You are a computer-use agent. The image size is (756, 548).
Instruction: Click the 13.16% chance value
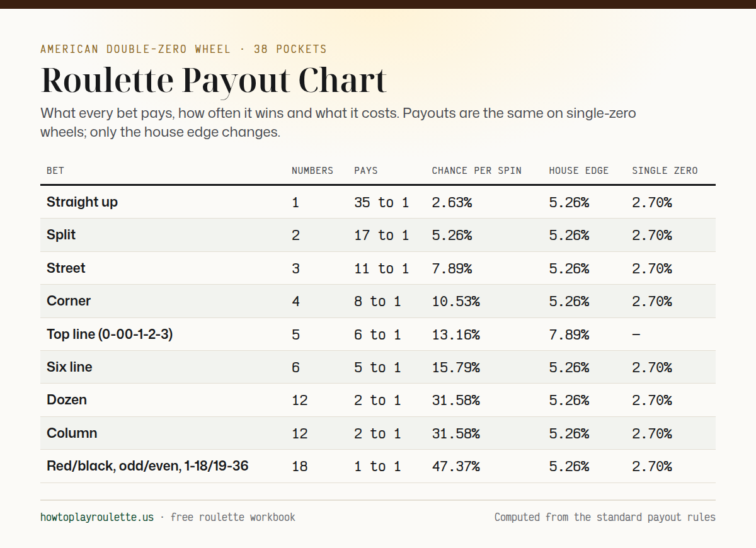(x=456, y=334)
